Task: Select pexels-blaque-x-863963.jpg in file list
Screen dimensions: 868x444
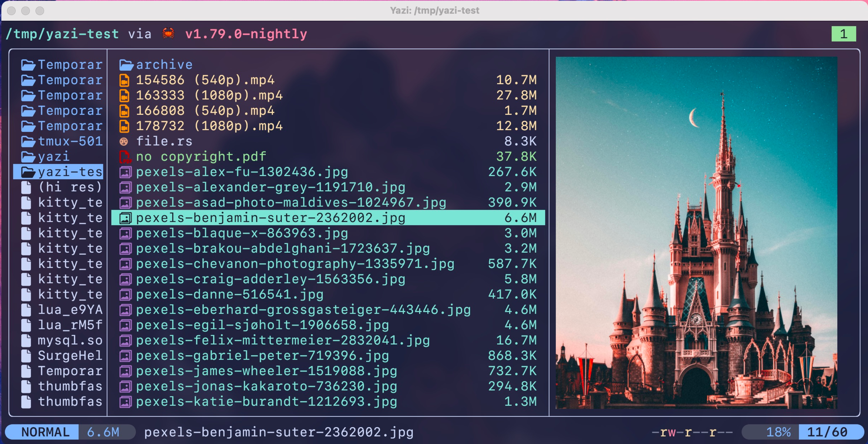Action: pos(242,233)
